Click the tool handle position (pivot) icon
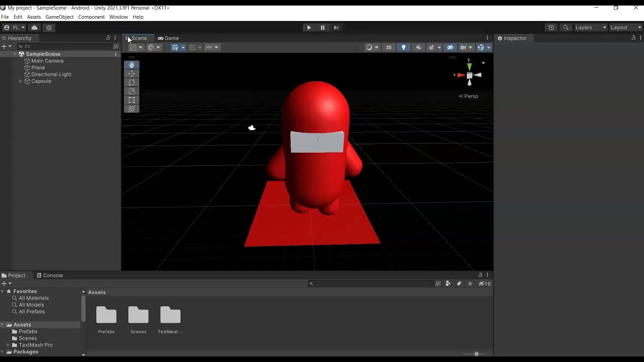This screenshot has width=644, height=362. click(x=133, y=47)
